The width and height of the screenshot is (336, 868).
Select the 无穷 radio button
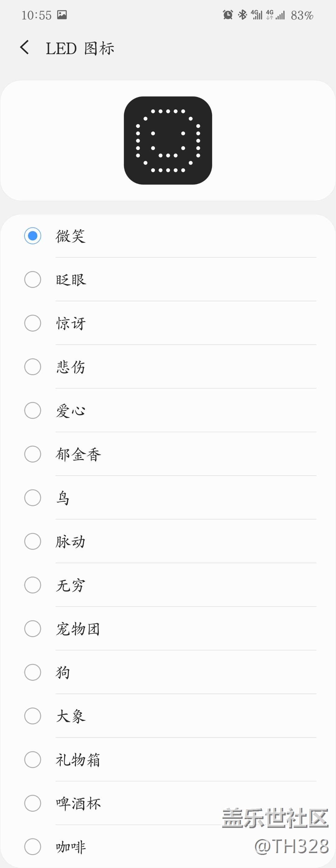coord(33,585)
